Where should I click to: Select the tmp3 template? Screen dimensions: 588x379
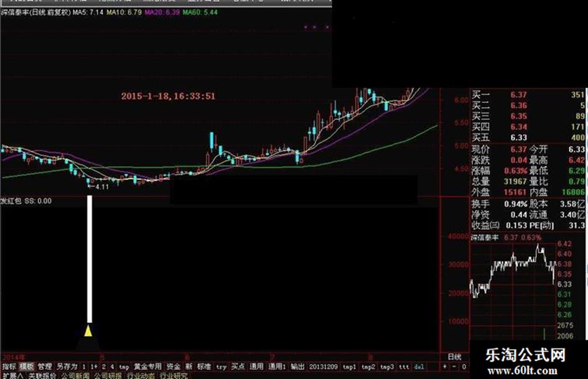(387, 367)
